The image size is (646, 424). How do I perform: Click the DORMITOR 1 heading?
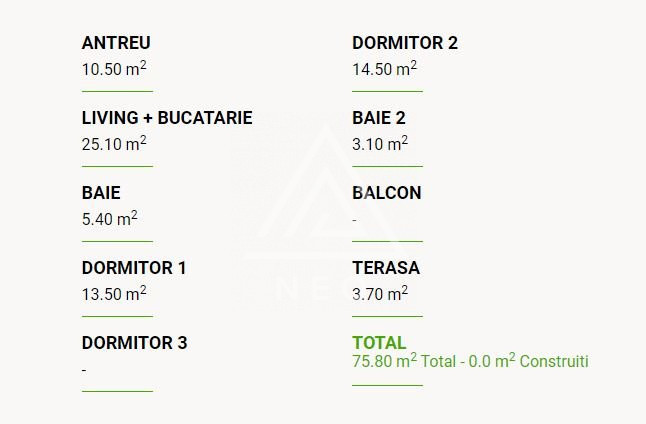pos(134,268)
